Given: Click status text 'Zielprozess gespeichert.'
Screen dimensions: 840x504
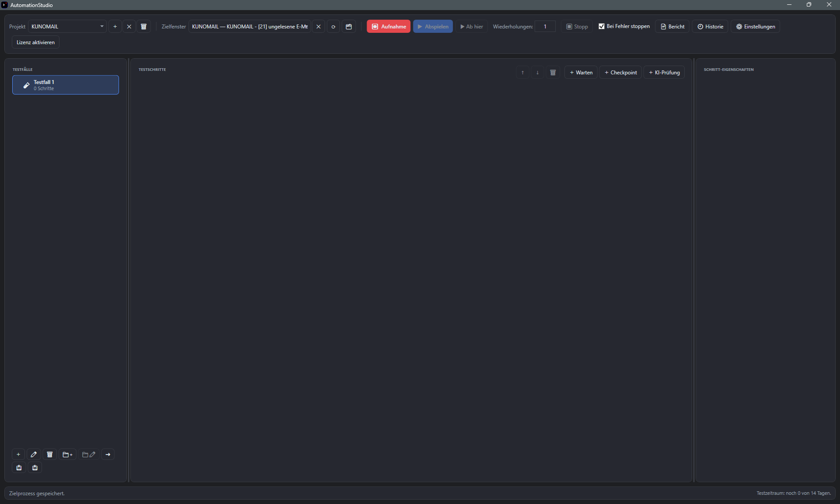Looking at the screenshot, I should (37, 493).
